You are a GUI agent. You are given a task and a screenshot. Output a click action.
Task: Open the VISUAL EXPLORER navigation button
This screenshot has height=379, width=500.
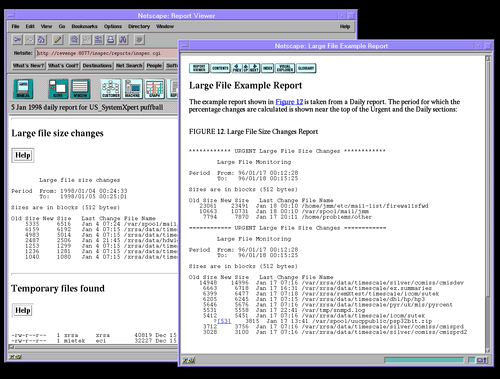tap(285, 68)
